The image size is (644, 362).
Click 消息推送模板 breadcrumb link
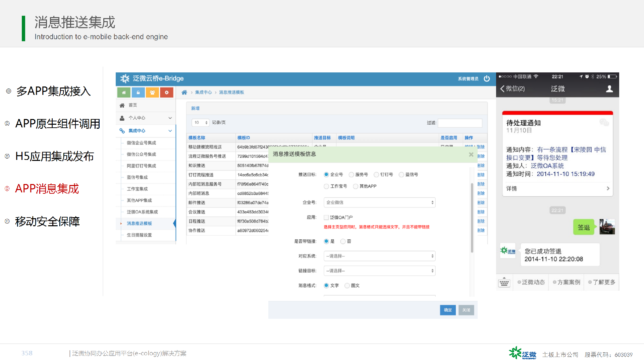point(231,93)
